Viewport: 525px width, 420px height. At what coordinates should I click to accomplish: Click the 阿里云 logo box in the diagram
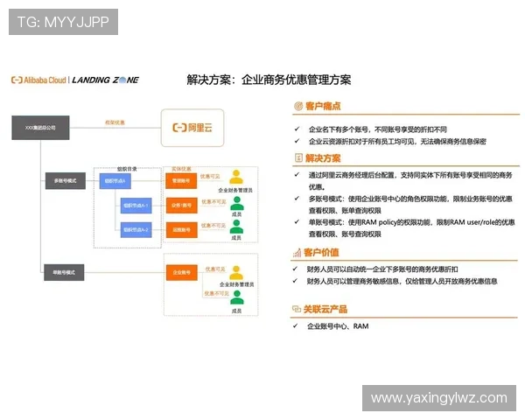pyautogui.click(x=192, y=128)
